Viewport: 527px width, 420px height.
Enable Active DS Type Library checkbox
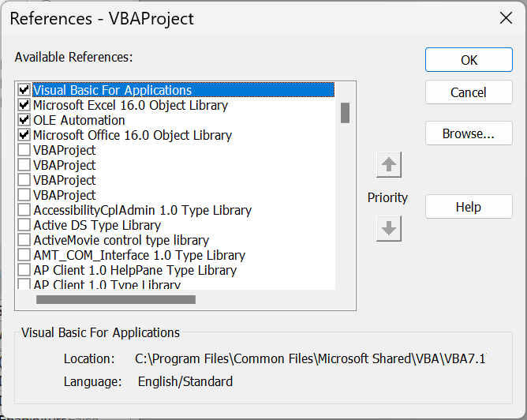[x=24, y=225]
